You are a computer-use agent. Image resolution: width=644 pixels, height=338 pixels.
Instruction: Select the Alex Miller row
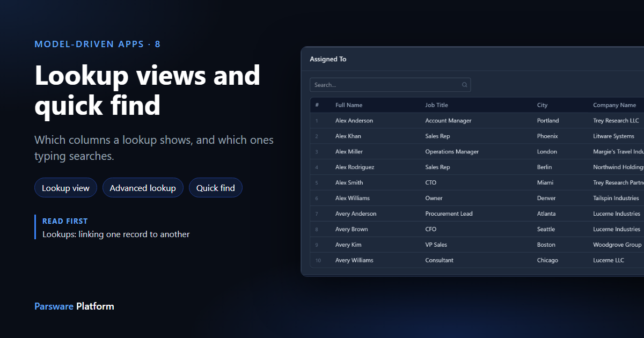(x=477, y=152)
